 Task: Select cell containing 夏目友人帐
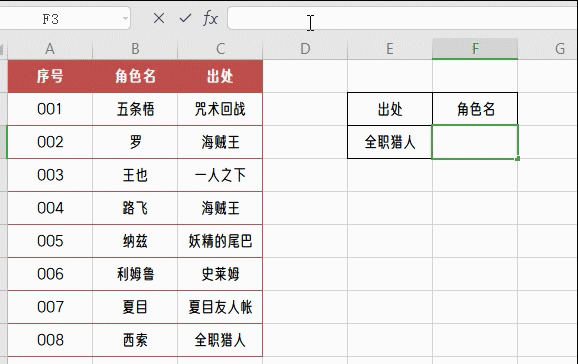(220, 307)
